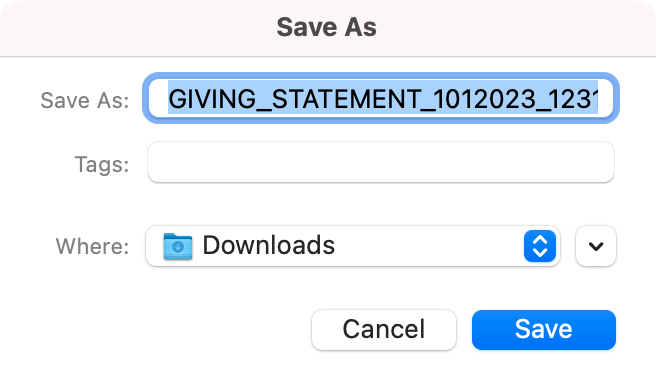Click the "Where:" field label

point(92,246)
